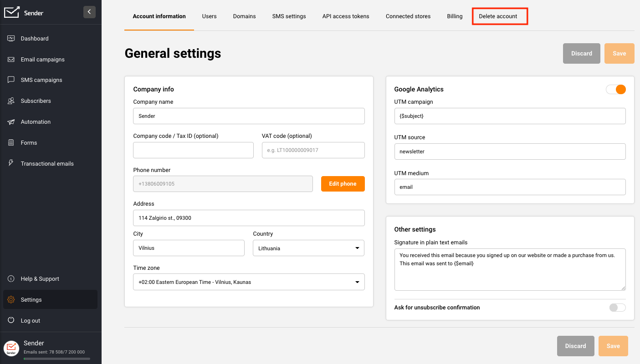640x364 pixels.
Task: Click the emails sent progress bar
Action: tap(56, 359)
